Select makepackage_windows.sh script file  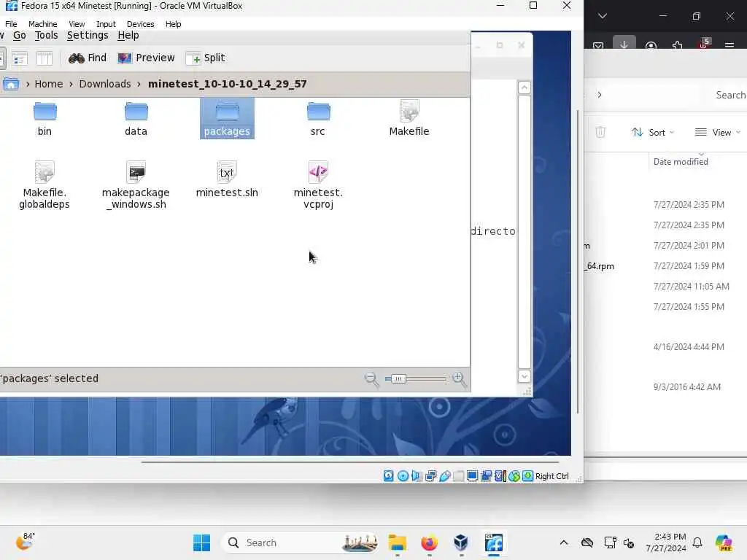136,186
